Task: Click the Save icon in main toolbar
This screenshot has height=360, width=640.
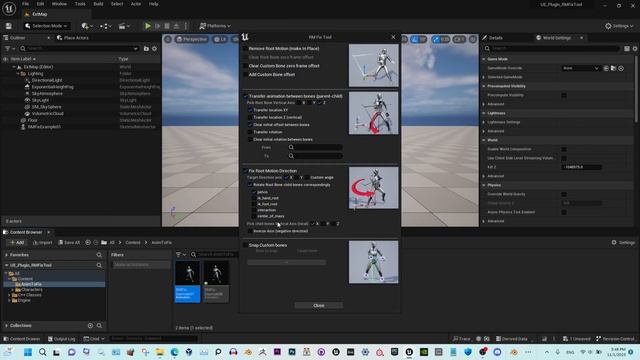Action: point(9,26)
